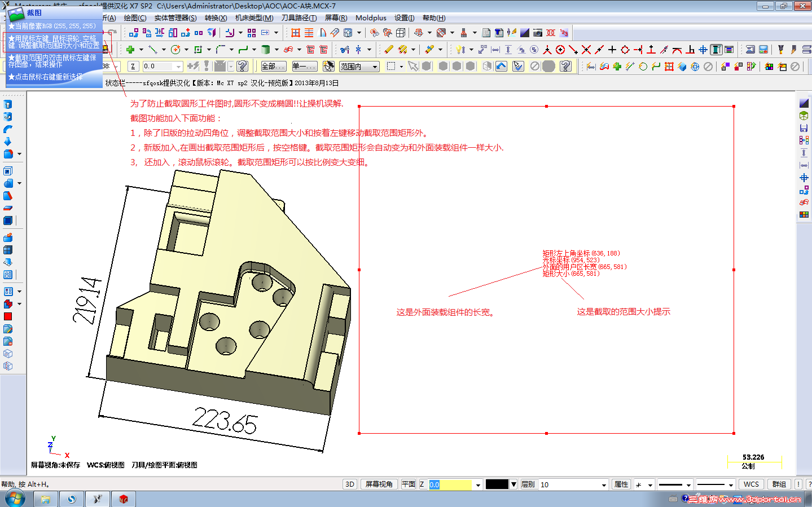Open the 实体管理器(S) menu

coord(175,18)
